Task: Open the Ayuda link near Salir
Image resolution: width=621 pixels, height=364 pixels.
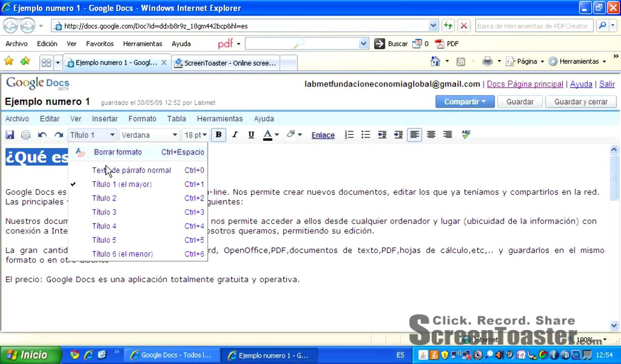Action: [x=581, y=84]
